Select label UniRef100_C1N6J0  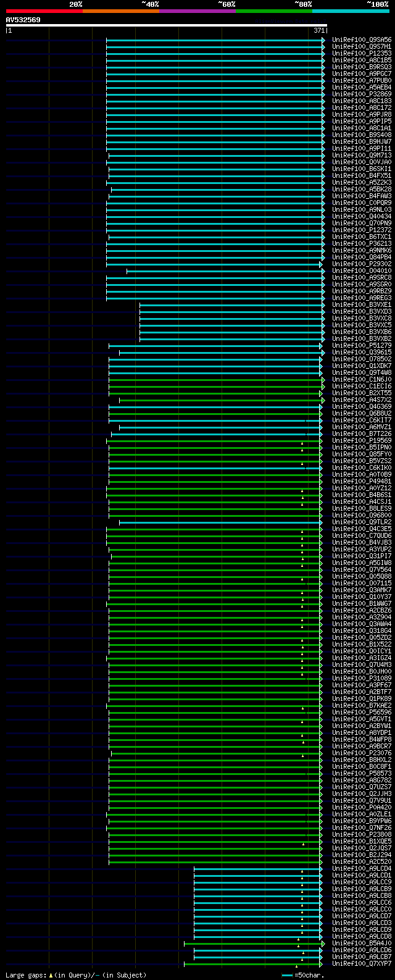coord(362,379)
